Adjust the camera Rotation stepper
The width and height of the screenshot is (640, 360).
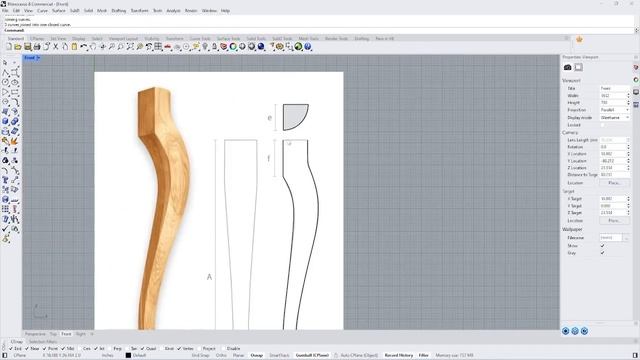point(628,147)
